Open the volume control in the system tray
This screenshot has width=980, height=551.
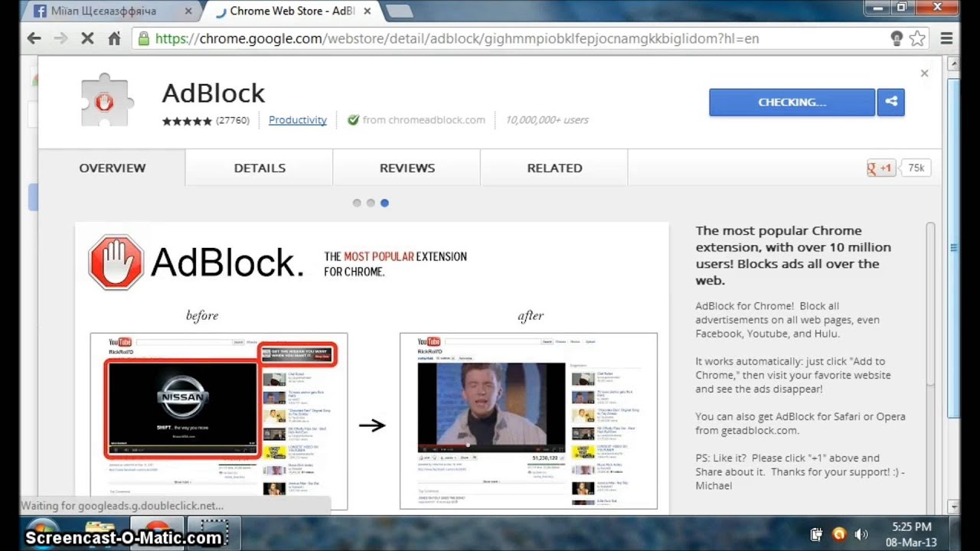coord(861,534)
